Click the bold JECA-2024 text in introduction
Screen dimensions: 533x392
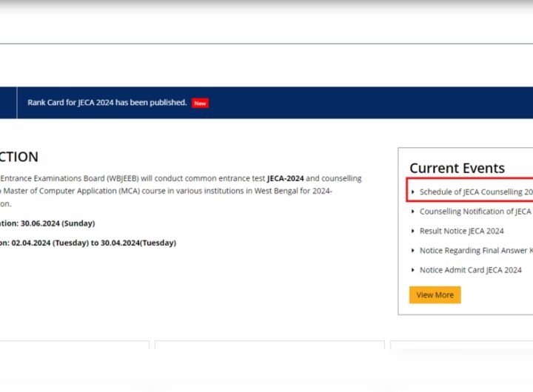coord(285,179)
